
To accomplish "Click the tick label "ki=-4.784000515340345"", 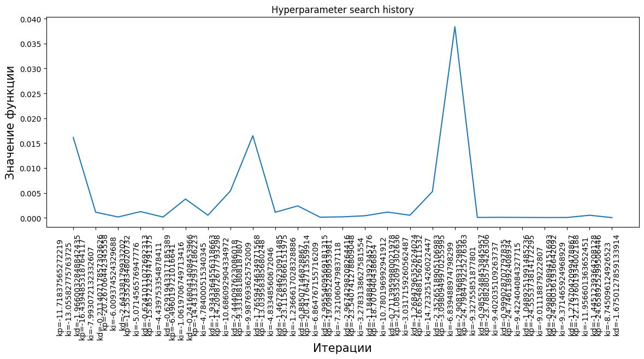I will point(203,288).
